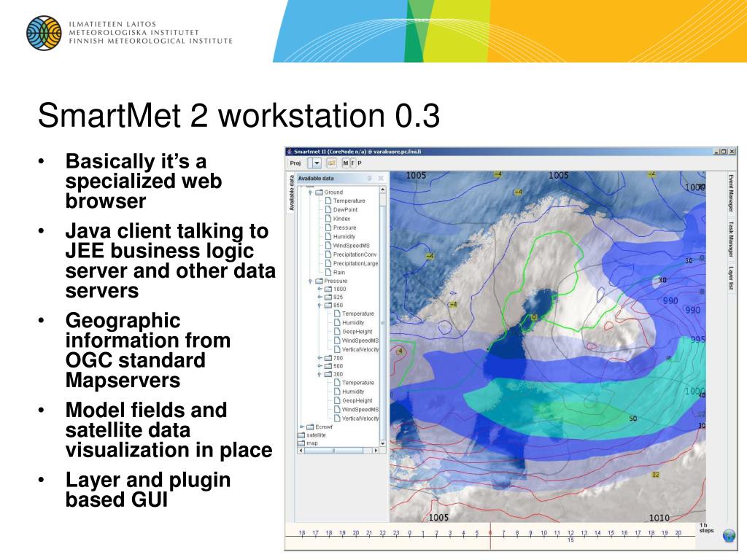Select GeopHeight under 850 folder
This screenshot has height=560, width=747.
353,332
